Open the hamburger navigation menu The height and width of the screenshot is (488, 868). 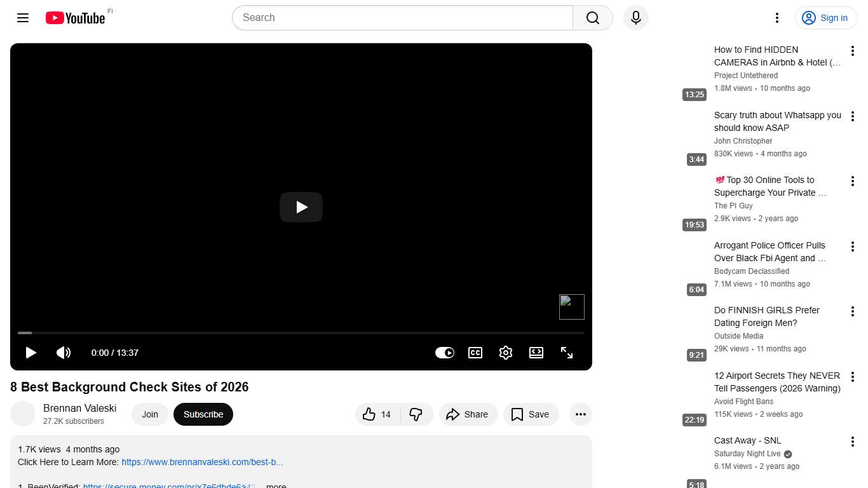(22, 18)
